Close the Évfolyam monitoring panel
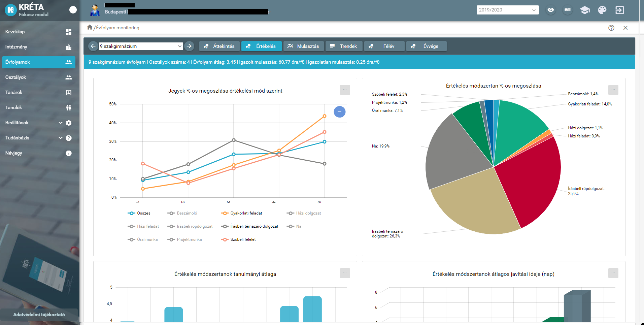644x325 pixels. 625,28
